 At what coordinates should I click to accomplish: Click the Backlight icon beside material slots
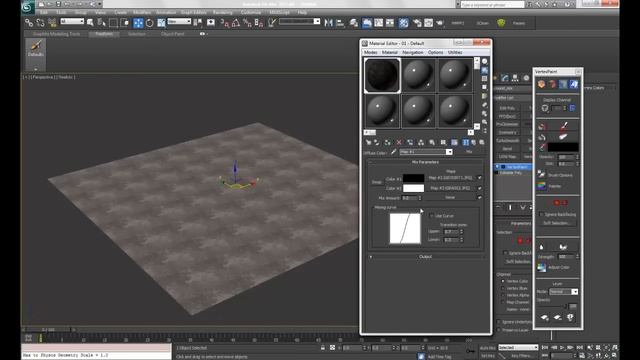pyautogui.click(x=484, y=70)
